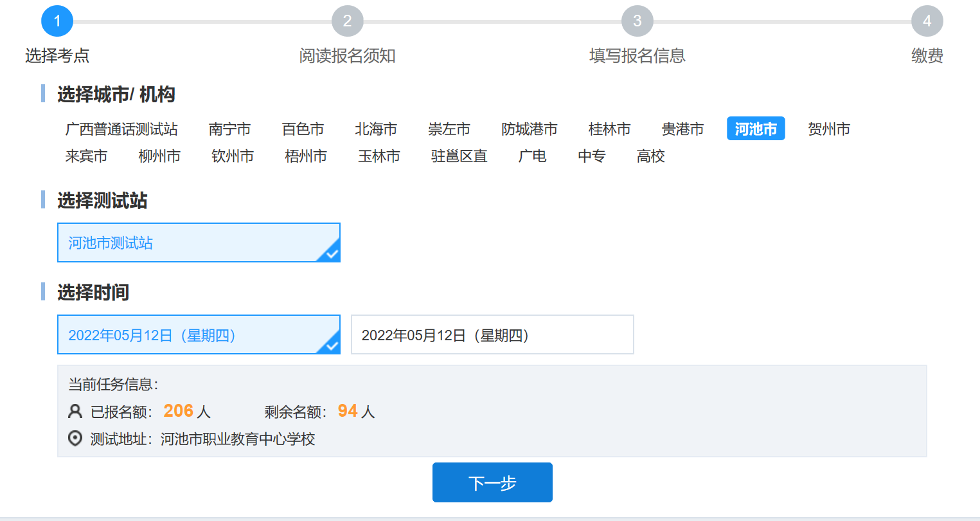Select 桂林市 as the city
This screenshot has height=521, width=980.
(609, 129)
